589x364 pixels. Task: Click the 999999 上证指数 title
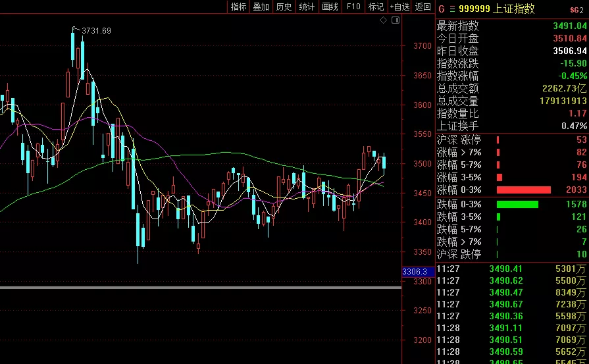[x=497, y=9]
